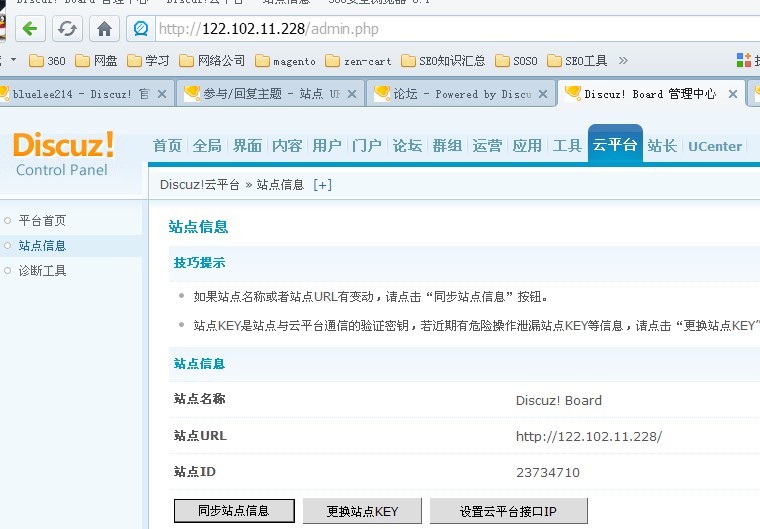Select the 云平台 admin menu
Screen dimensions: 760x529
[615, 144]
